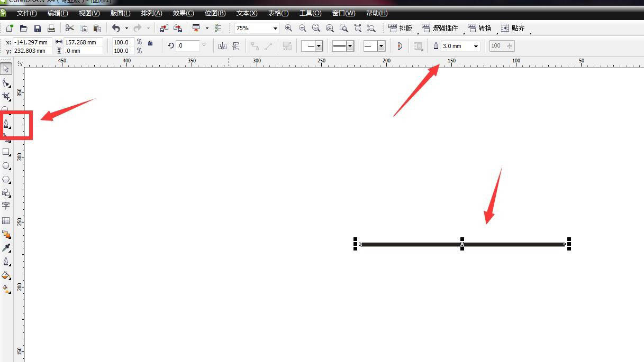Open the 75% zoom level dropdown
Screen dimensions: 644x362
click(x=275, y=28)
